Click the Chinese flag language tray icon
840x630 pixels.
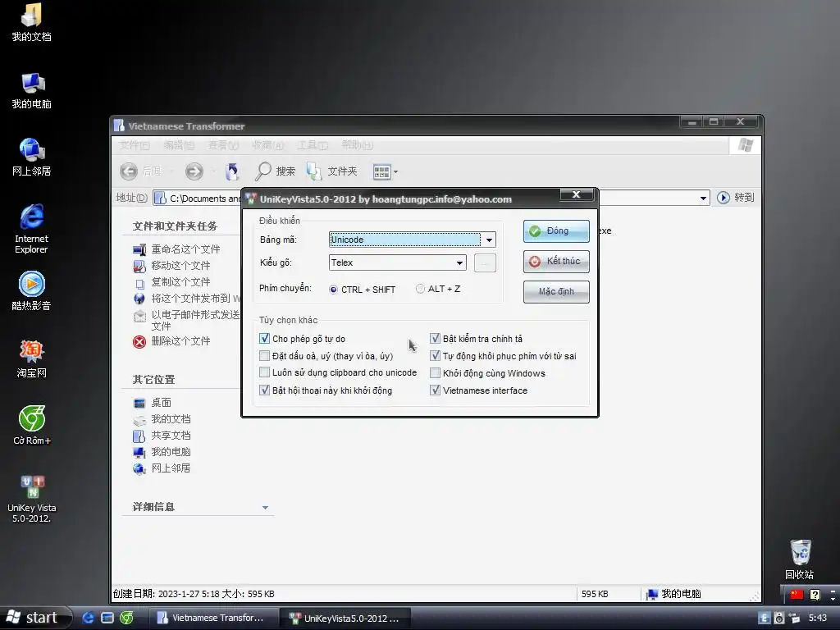pyautogui.click(x=797, y=594)
